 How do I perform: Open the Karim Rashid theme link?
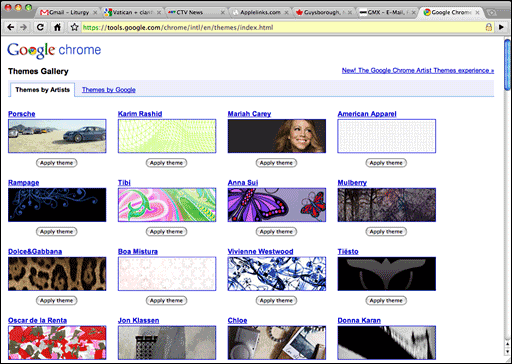click(140, 114)
